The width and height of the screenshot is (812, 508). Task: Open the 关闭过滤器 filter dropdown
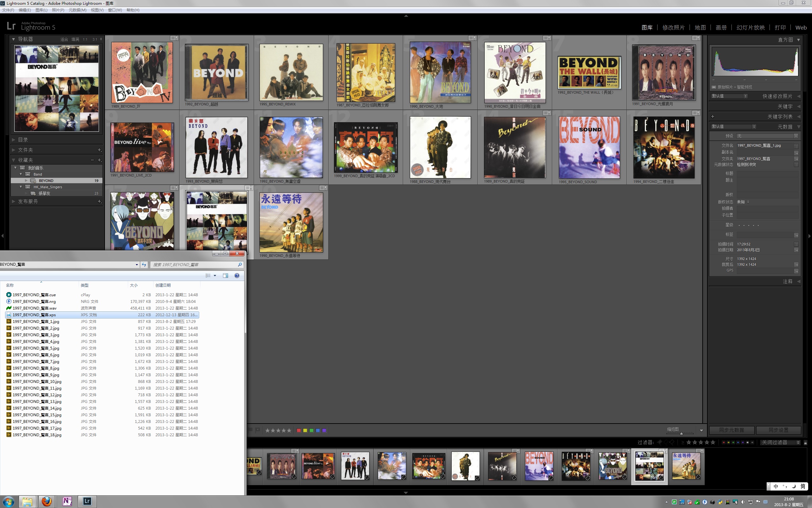[x=780, y=443]
